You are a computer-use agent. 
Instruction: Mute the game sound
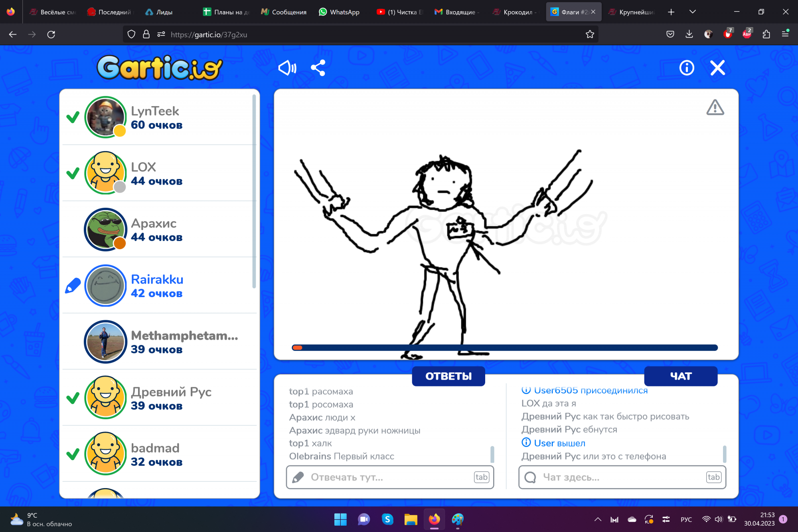(x=287, y=68)
